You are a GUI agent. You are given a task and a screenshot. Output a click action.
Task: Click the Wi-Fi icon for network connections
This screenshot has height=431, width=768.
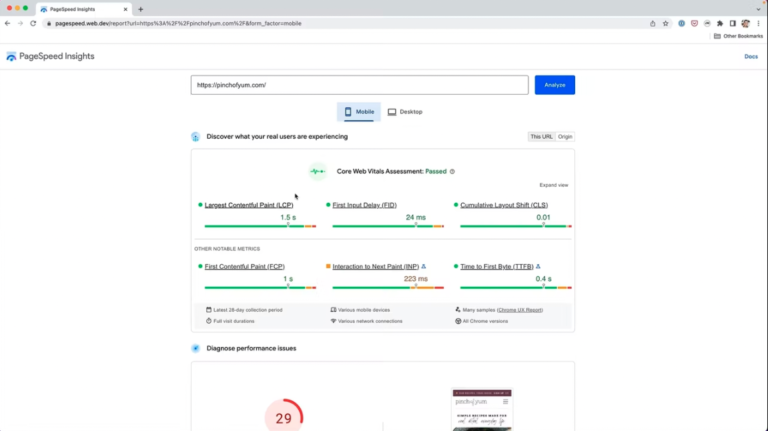334,321
